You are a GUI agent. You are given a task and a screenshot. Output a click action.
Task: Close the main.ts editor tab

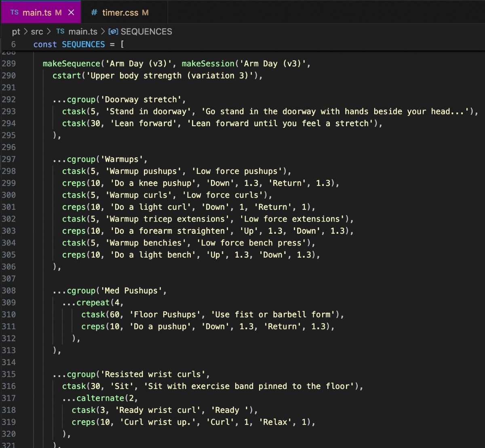[x=71, y=13]
